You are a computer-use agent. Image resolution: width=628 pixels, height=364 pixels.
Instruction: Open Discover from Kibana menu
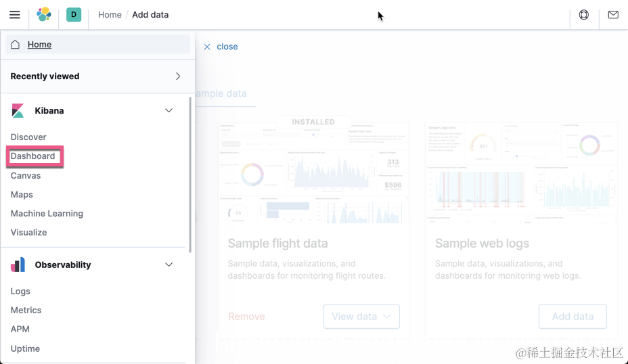point(28,137)
